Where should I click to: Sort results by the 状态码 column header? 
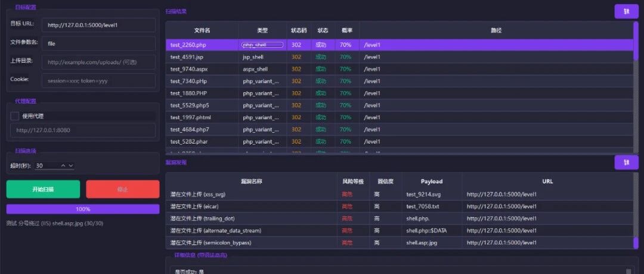[x=299, y=30]
